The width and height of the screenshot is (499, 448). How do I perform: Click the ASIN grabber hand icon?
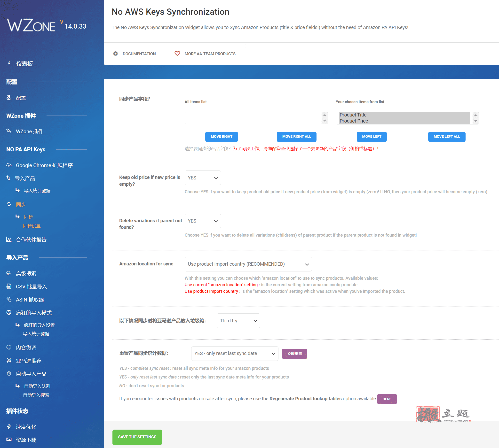pyautogui.click(x=9, y=299)
